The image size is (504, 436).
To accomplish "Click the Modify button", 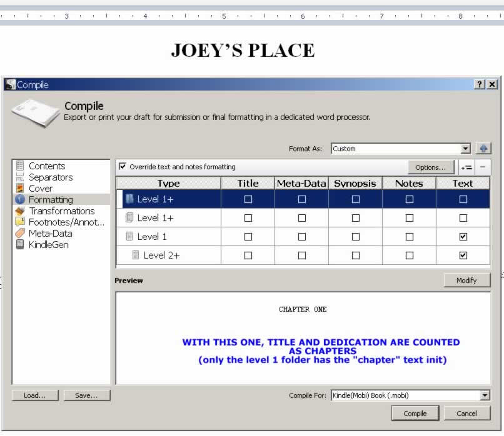I will click(466, 280).
